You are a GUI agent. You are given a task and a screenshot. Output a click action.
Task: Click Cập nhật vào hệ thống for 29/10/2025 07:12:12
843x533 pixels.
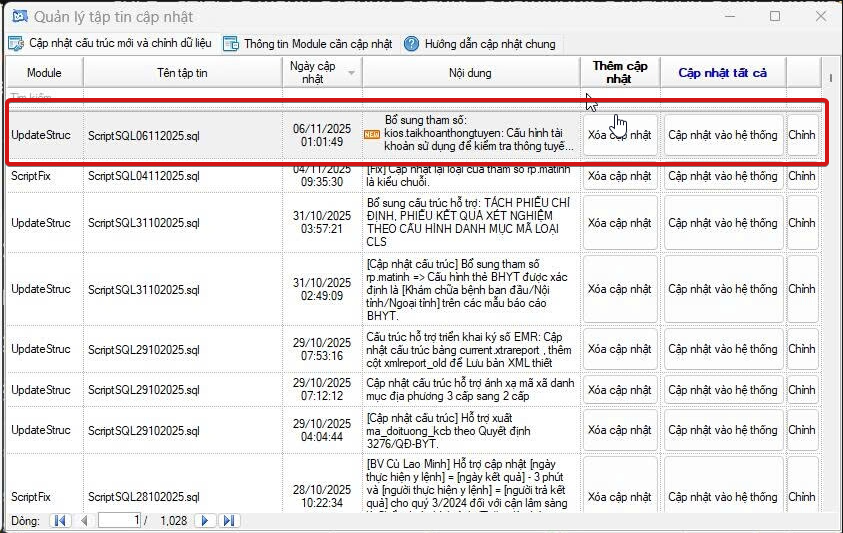click(x=723, y=389)
